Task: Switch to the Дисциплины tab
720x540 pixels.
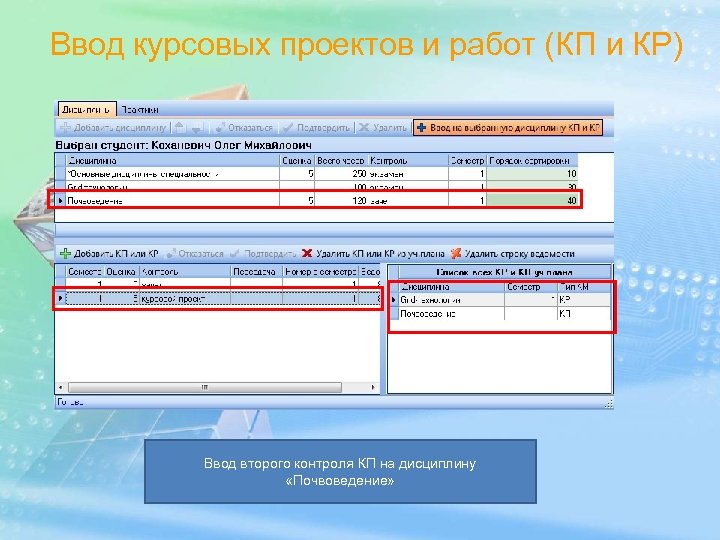Action: pos(87,110)
